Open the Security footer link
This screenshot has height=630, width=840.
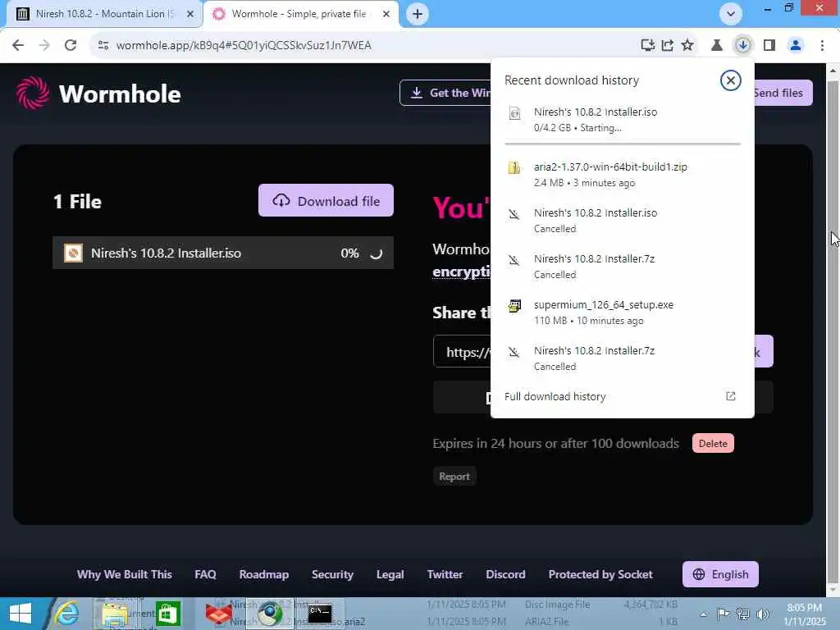click(x=332, y=574)
